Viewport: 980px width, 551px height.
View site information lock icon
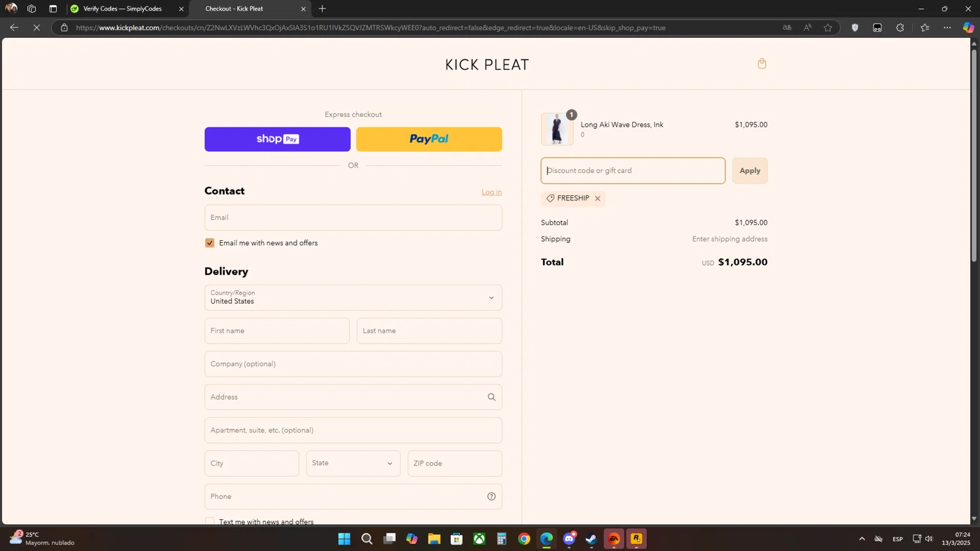tap(64, 27)
